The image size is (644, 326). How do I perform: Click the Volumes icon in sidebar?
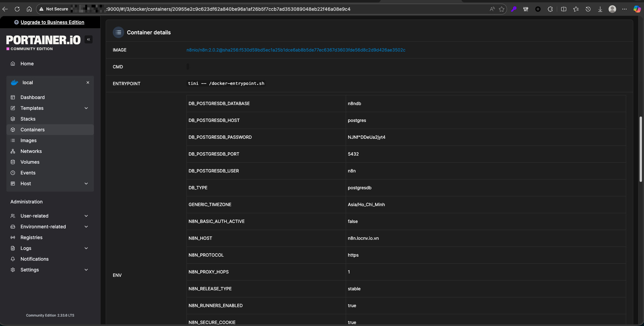(13, 162)
